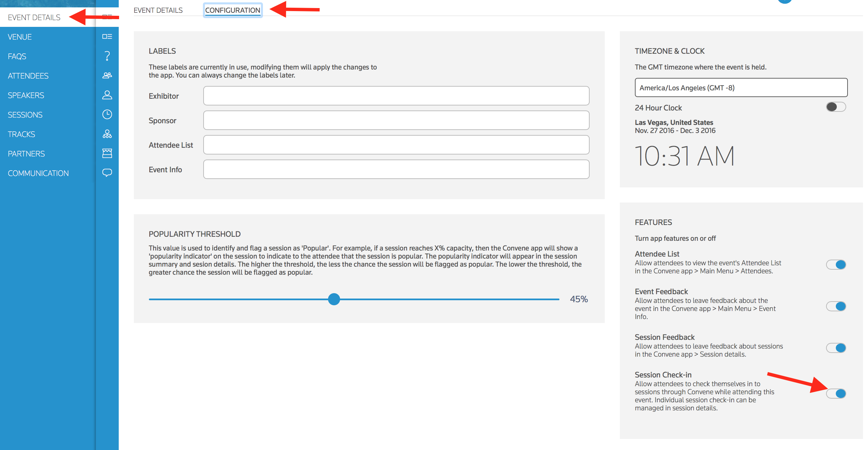Click the Tracks hierarchy icon
The height and width of the screenshot is (450, 868).
[x=107, y=134]
